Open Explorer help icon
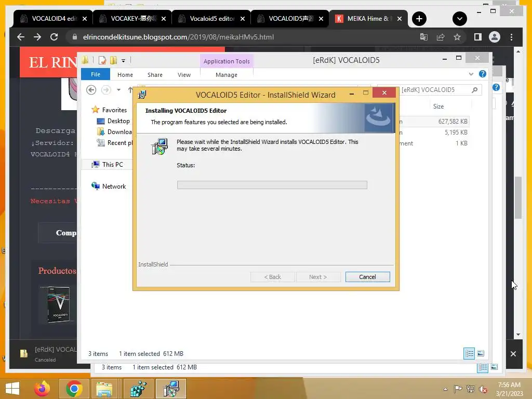 tap(483, 74)
